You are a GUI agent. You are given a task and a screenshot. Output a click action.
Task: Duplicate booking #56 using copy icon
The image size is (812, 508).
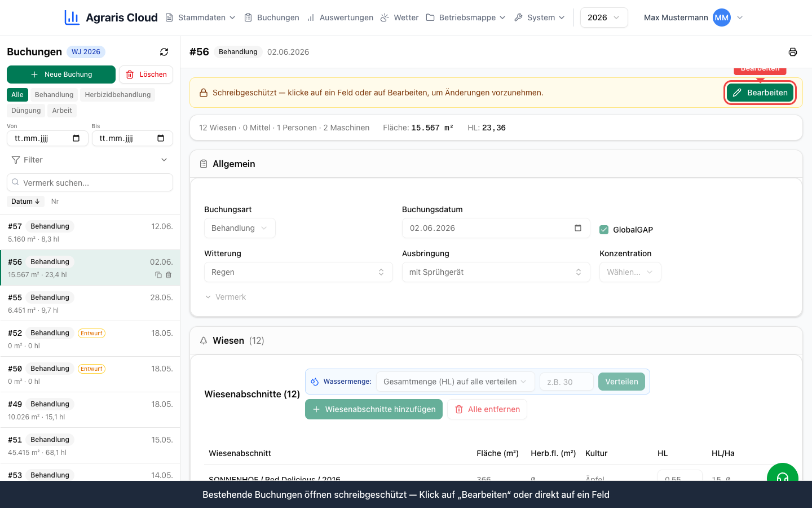pos(158,275)
